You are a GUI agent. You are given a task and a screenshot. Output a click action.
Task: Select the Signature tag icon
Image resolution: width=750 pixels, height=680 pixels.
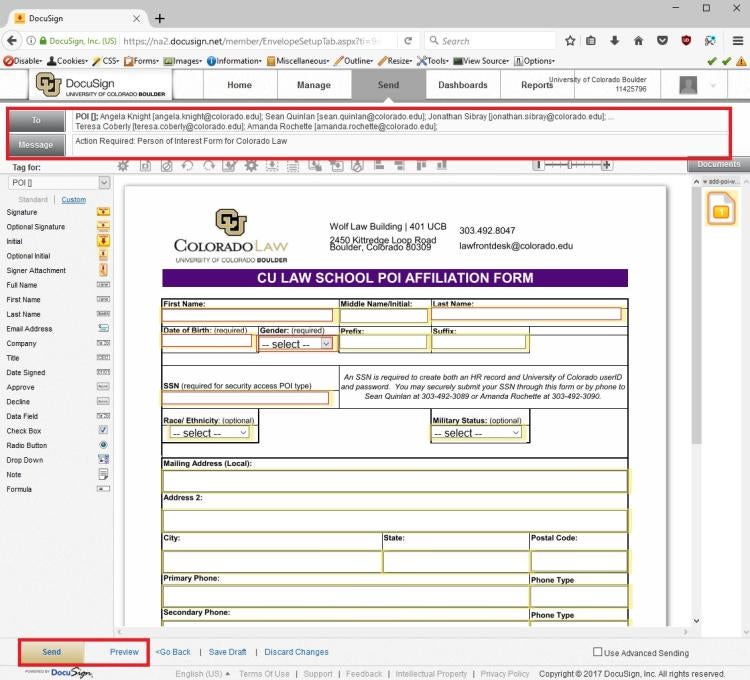tap(103, 212)
